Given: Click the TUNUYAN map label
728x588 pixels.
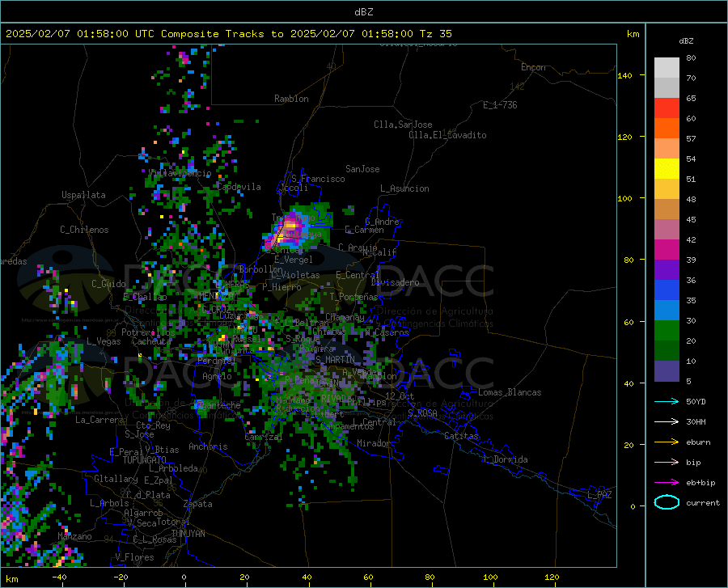Looking at the screenshot, I should click(x=188, y=534).
